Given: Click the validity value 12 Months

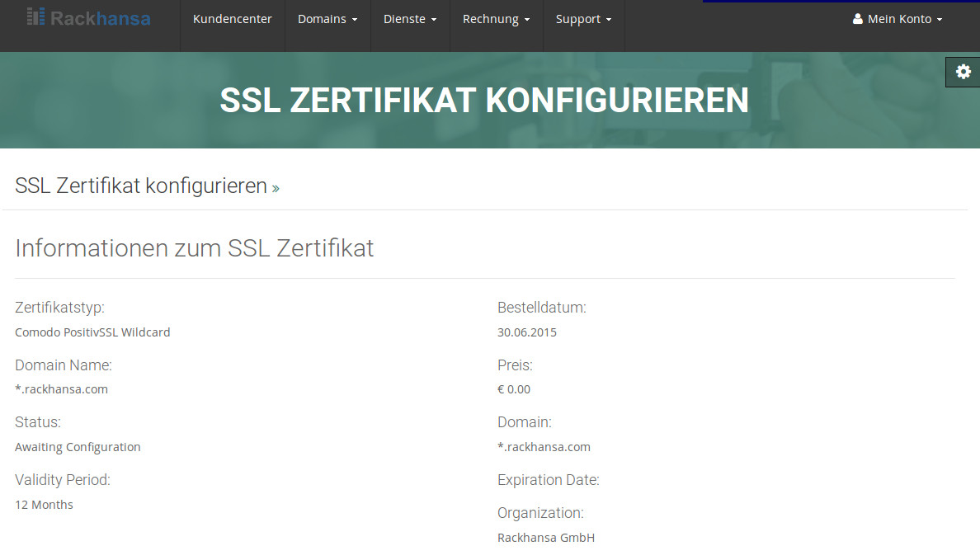Looking at the screenshot, I should click(x=44, y=505).
